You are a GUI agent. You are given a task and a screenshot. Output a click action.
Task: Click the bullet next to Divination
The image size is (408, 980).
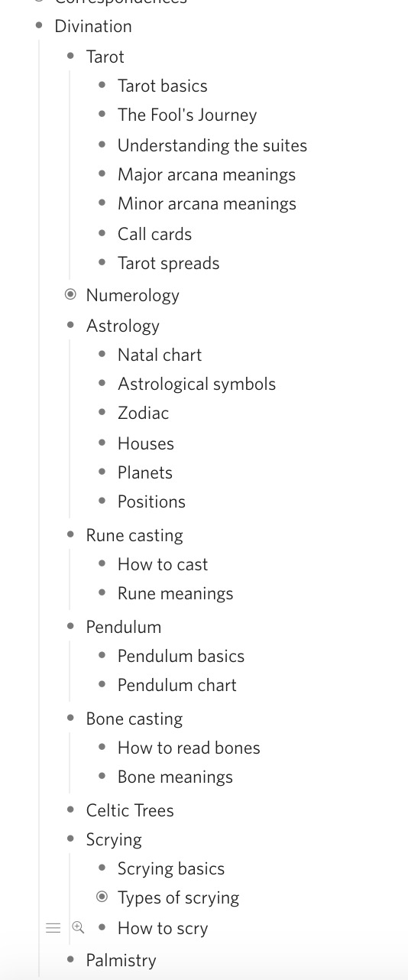(x=39, y=26)
